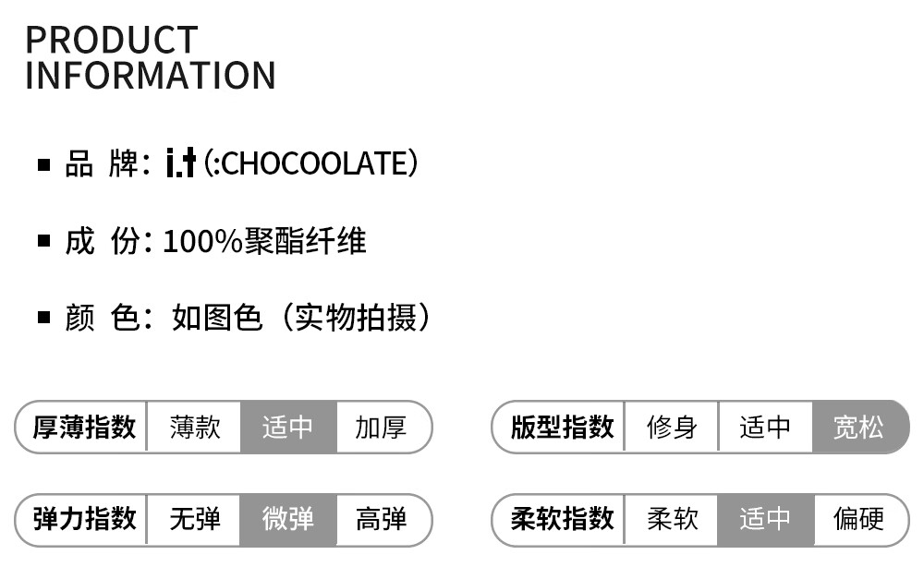Choose the highlighted 微弹 option
Viewport: 924px width, 579px height.
tap(287, 519)
